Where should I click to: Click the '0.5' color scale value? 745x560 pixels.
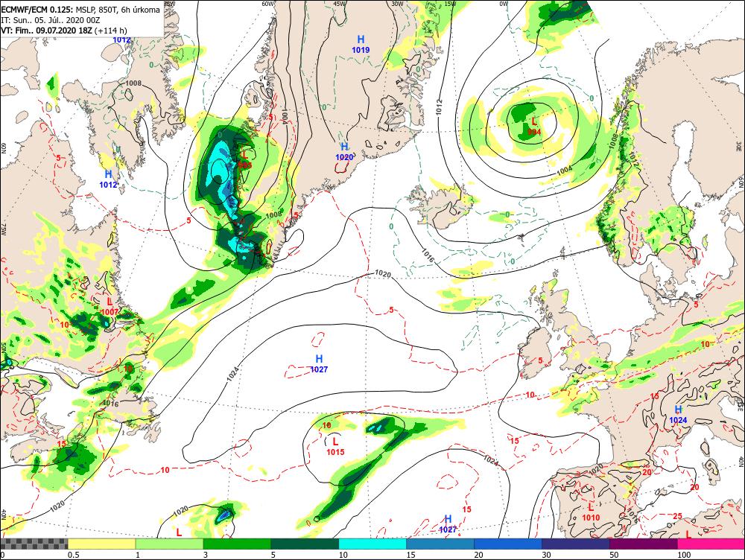[73, 555]
